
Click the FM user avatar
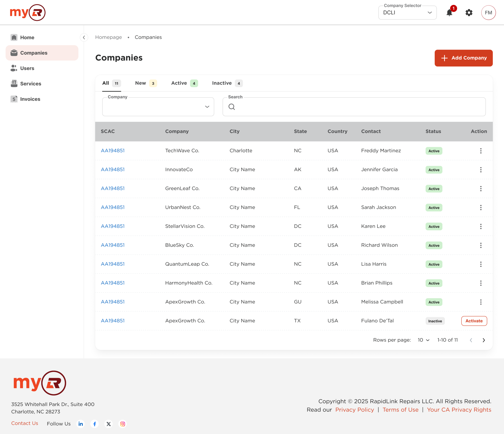pyautogui.click(x=488, y=13)
